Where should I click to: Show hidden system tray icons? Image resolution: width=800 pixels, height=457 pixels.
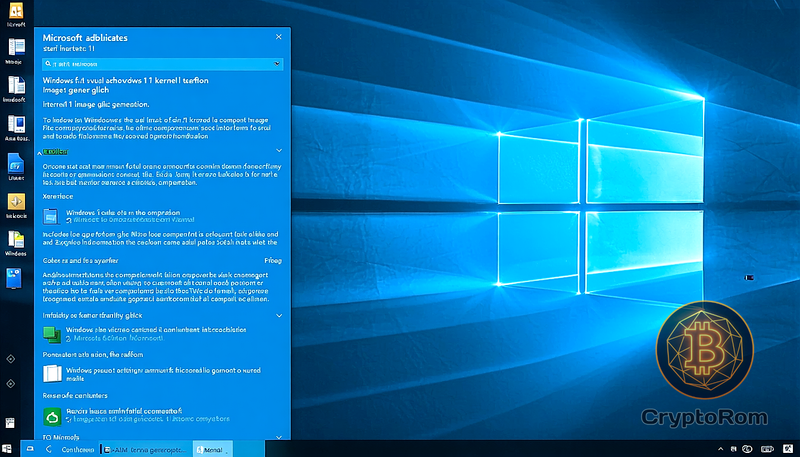720,449
